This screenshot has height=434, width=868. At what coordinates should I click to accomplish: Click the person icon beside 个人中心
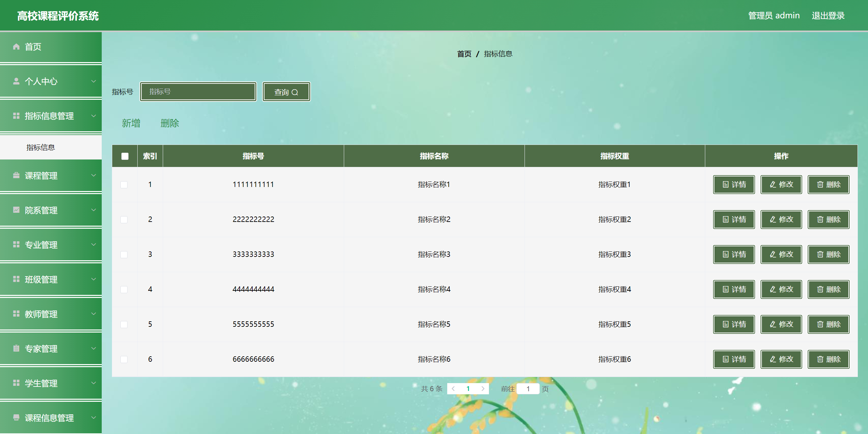(x=16, y=81)
